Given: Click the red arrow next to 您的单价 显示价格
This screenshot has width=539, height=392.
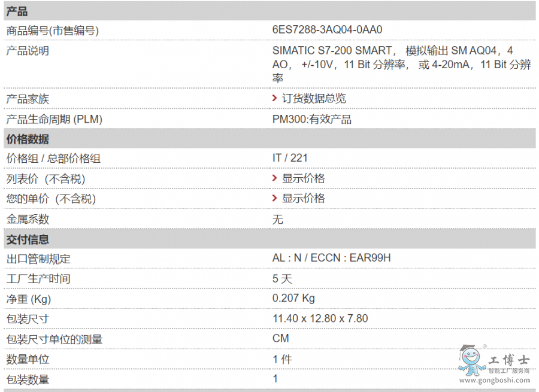Looking at the screenshot, I should (x=275, y=198).
